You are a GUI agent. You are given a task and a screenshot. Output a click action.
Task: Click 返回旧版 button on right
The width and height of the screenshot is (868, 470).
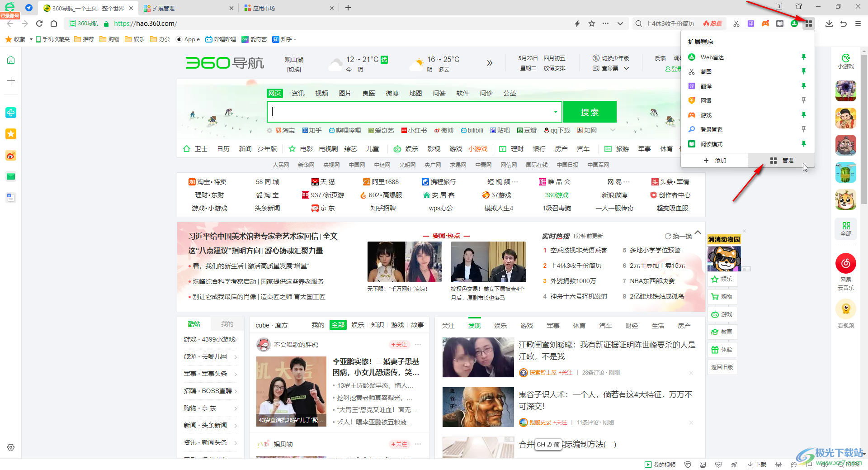click(722, 367)
